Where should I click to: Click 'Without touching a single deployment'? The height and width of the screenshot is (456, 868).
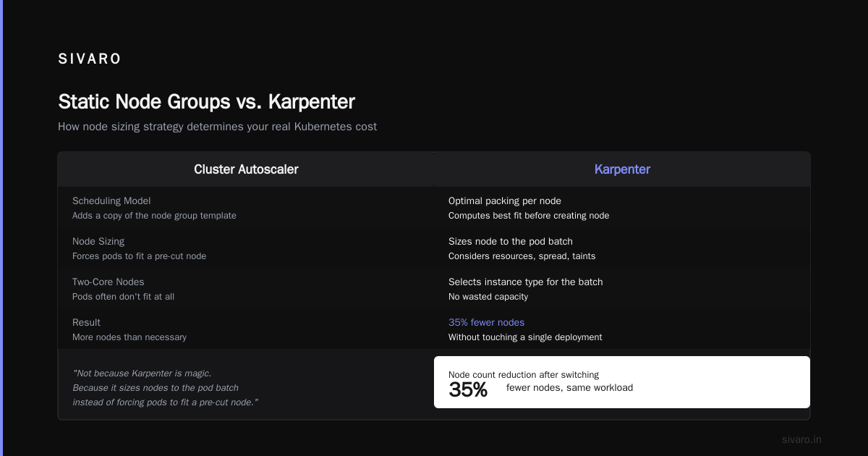tap(525, 337)
